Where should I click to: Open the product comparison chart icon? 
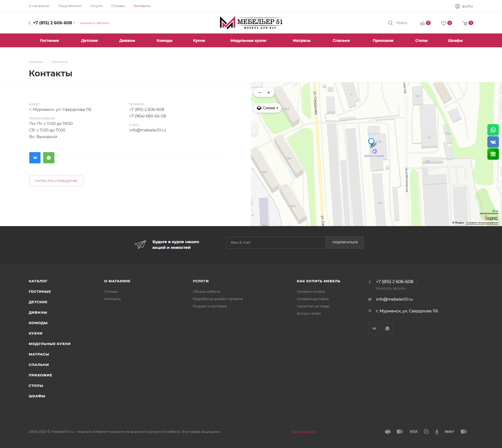click(x=422, y=23)
